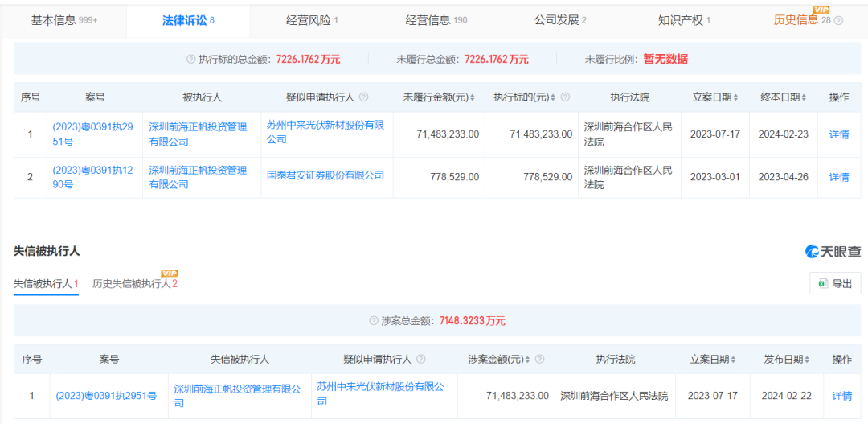Sort by 未履行金额(元) column
Image resolution: width=868 pixels, height=424 pixels.
tap(473, 97)
